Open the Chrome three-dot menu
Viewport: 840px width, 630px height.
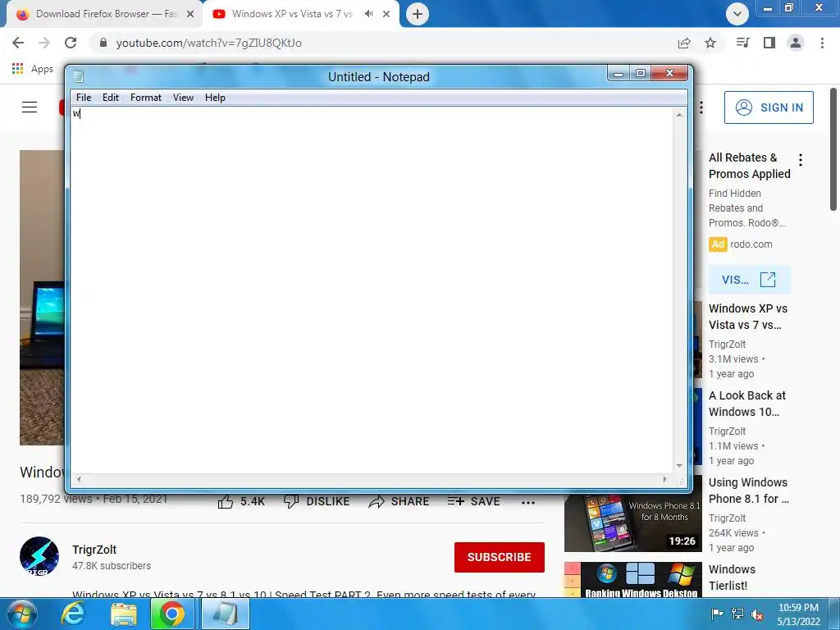click(x=822, y=43)
